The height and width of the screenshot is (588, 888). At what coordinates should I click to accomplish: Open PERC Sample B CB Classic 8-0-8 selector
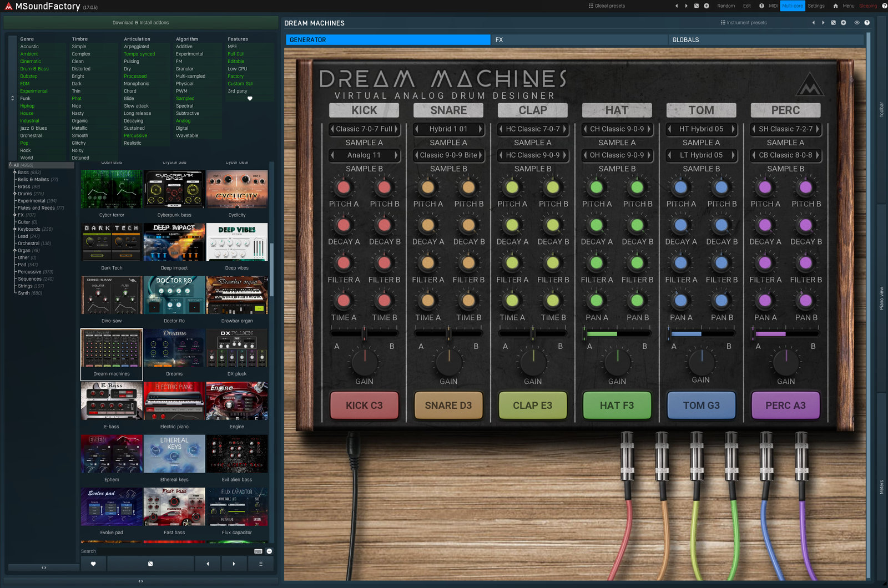point(785,155)
